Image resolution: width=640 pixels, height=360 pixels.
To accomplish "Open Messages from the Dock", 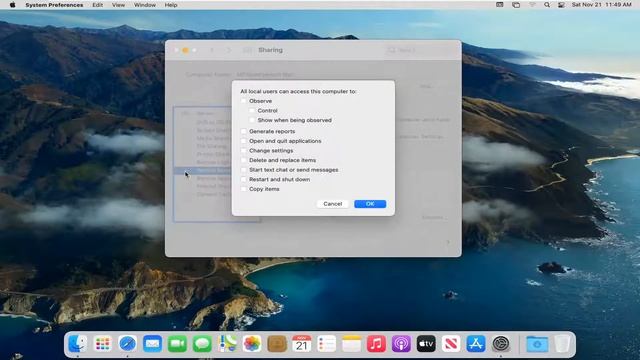I will [x=202, y=344].
